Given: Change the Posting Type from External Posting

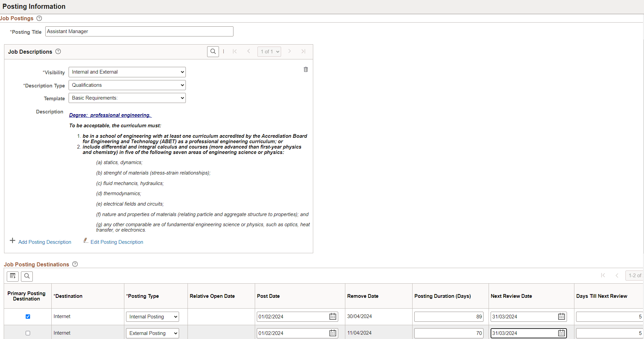Looking at the screenshot, I should tap(152, 333).
